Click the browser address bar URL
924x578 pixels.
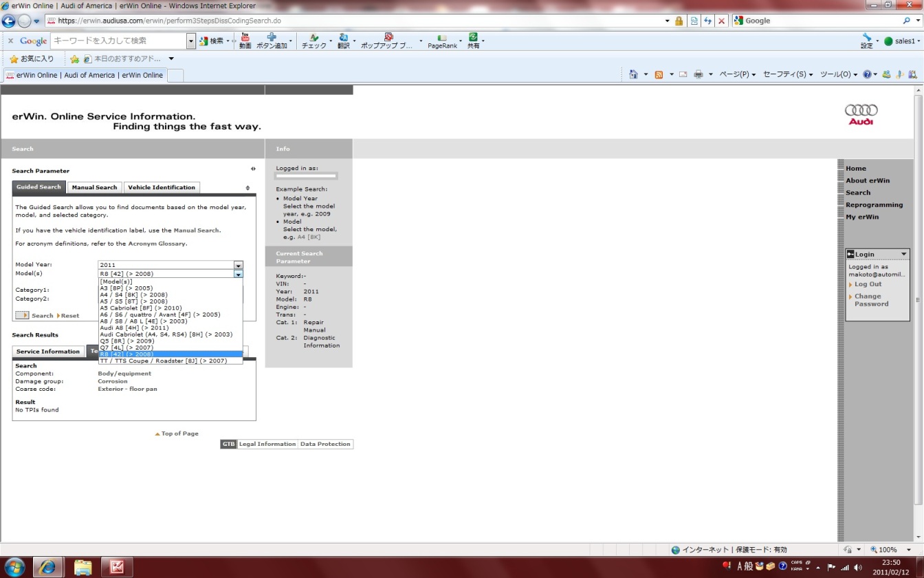coord(169,21)
